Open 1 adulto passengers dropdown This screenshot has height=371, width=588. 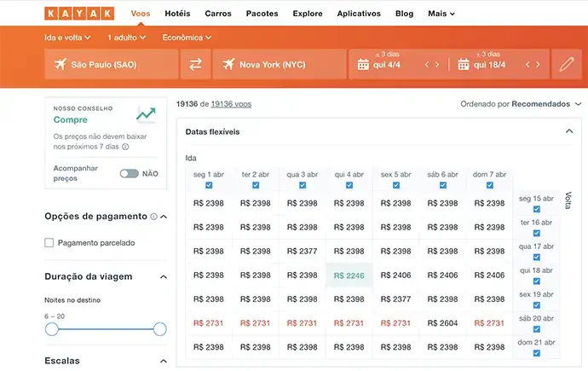(126, 38)
